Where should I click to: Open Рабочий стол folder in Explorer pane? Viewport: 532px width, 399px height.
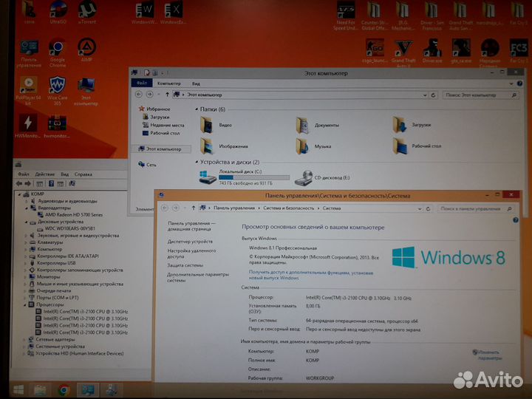[x=417, y=146]
